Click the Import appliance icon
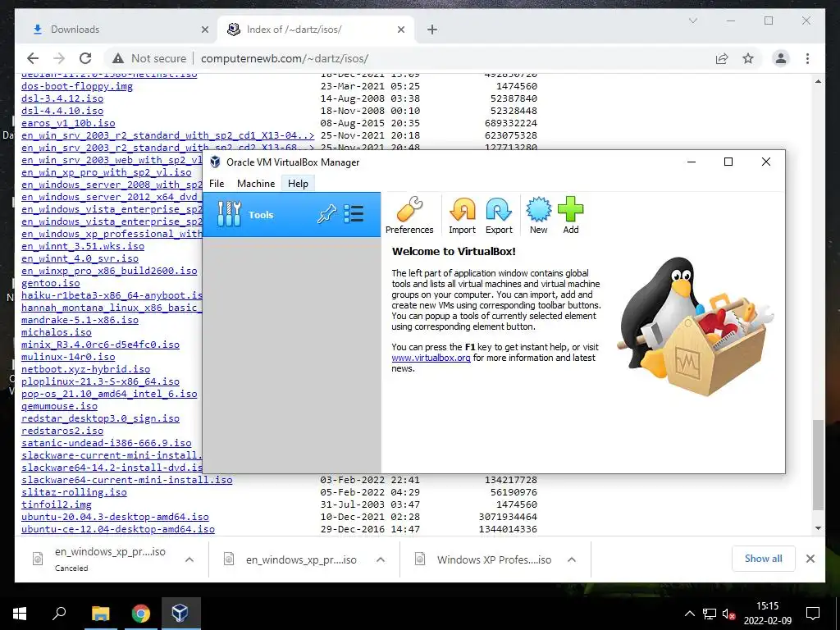The width and height of the screenshot is (840, 630). tap(462, 215)
